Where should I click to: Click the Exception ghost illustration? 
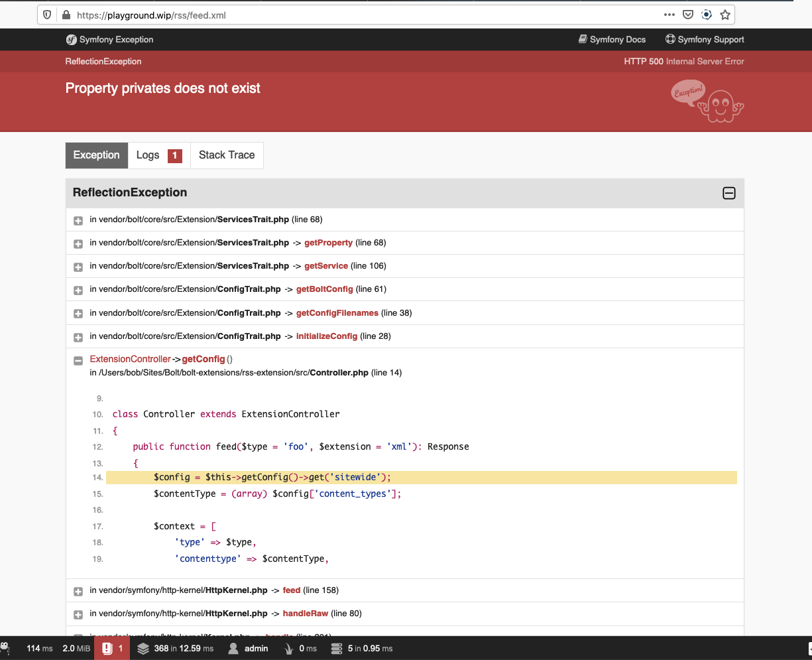707,101
